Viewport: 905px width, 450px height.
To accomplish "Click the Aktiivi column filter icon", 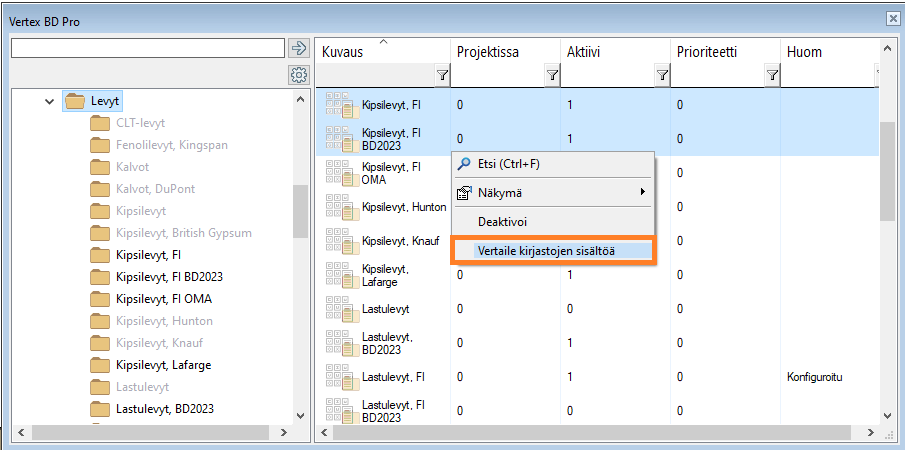I will [661, 75].
